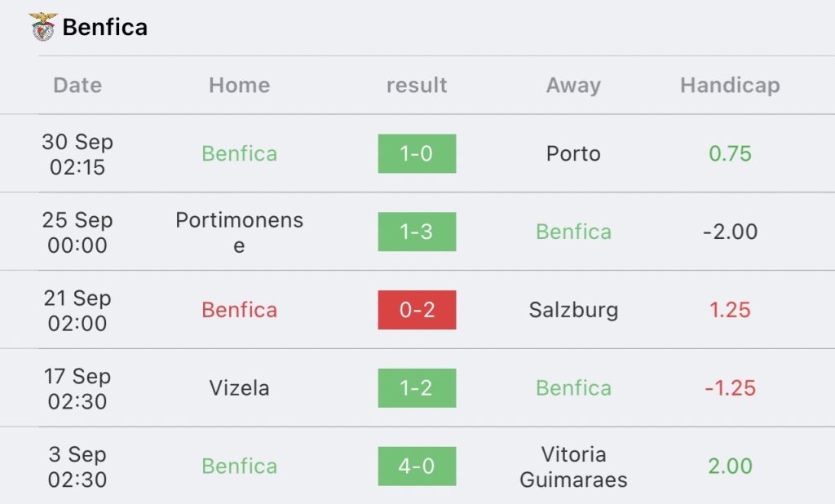Open the 4-0 result badge
835x504 pixels.
click(x=417, y=466)
